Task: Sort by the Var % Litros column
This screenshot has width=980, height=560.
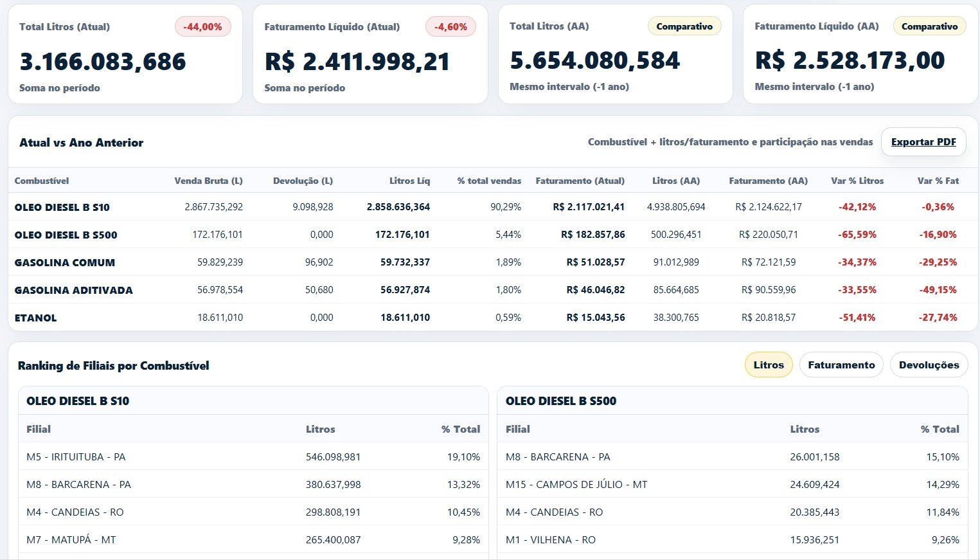Action: (x=857, y=181)
